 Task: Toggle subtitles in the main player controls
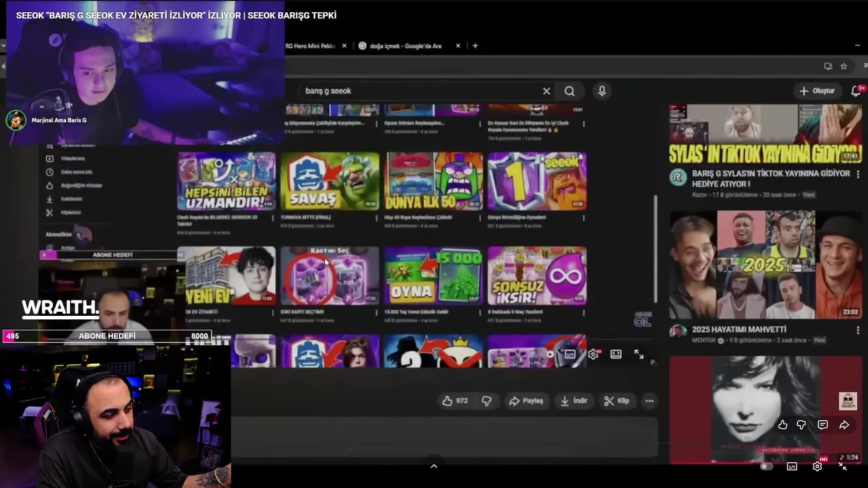(791, 466)
